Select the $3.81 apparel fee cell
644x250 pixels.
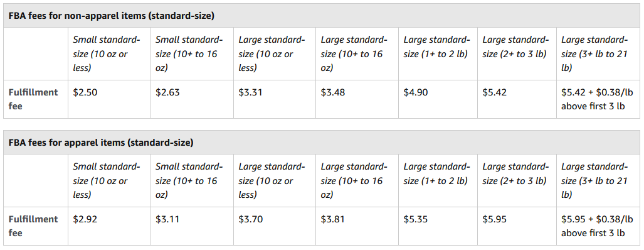point(357,226)
